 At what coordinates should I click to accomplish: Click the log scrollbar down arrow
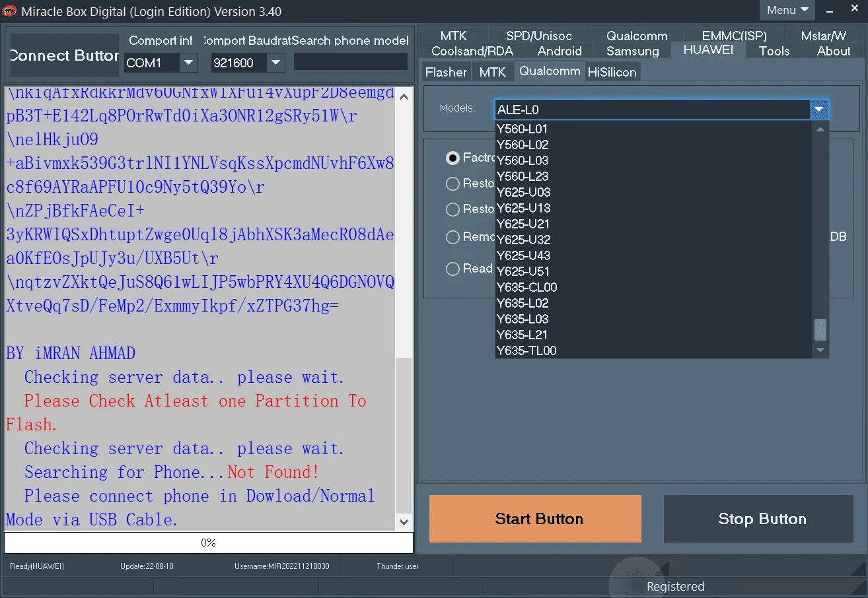tap(404, 522)
